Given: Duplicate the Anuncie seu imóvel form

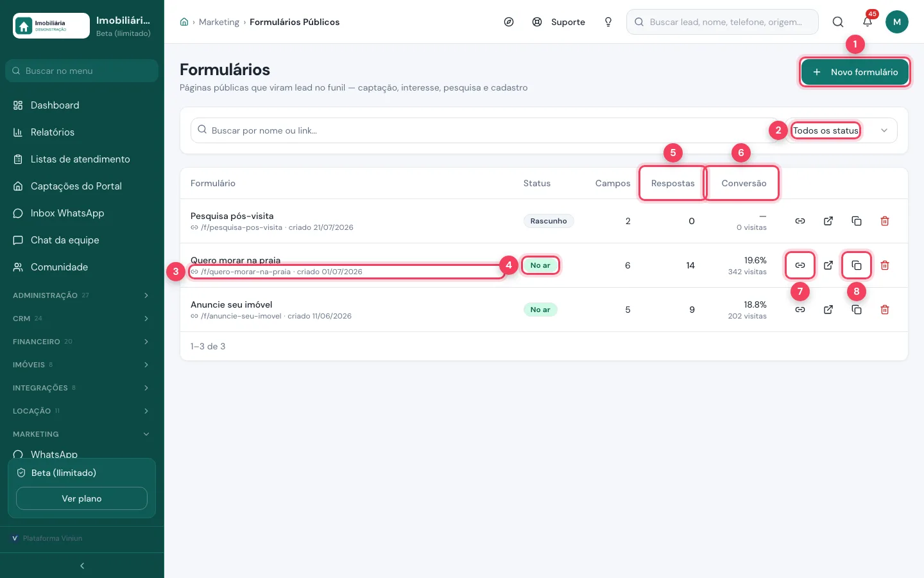Looking at the screenshot, I should (857, 310).
